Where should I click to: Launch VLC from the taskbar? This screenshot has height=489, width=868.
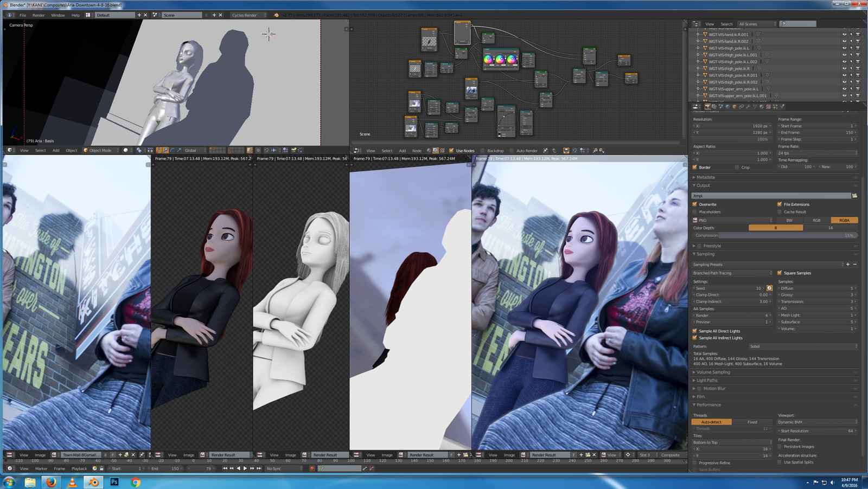pyautogui.click(x=72, y=482)
